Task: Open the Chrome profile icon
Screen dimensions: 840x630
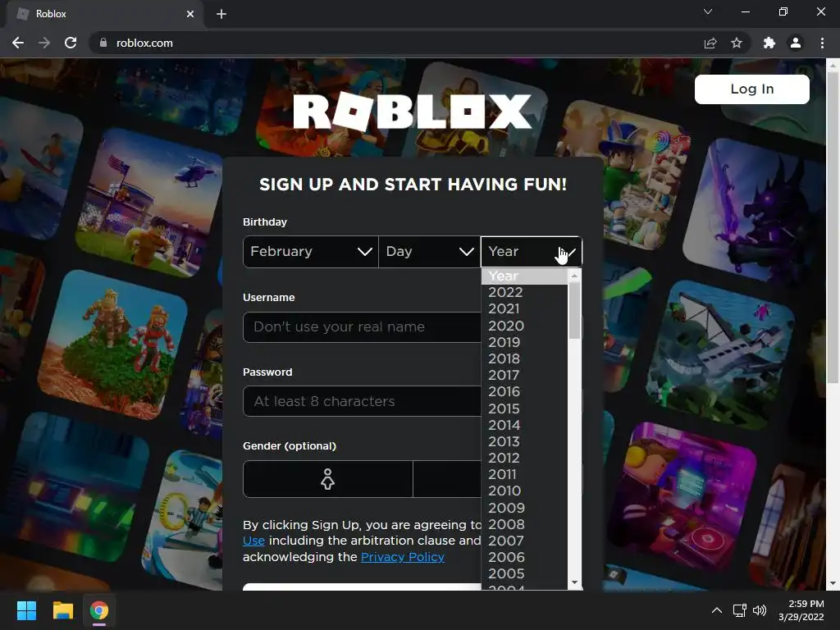Action: [x=796, y=43]
